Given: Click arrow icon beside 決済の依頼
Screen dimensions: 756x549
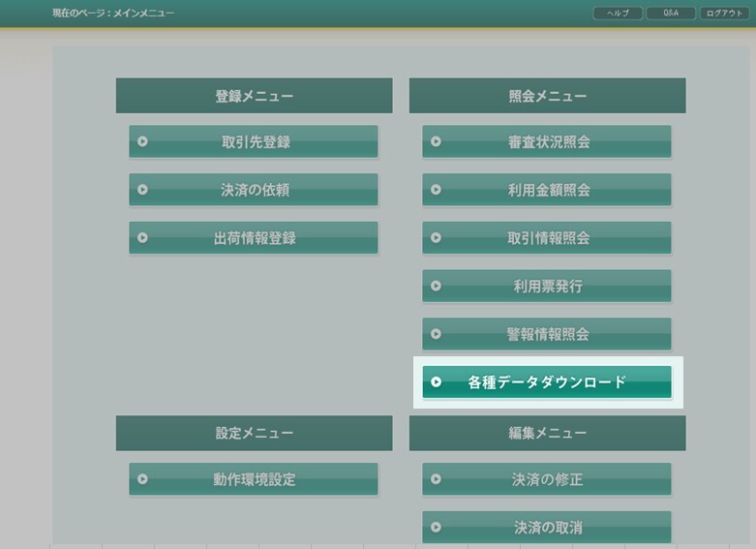Looking at the screenshot, I should click(142, 190).
